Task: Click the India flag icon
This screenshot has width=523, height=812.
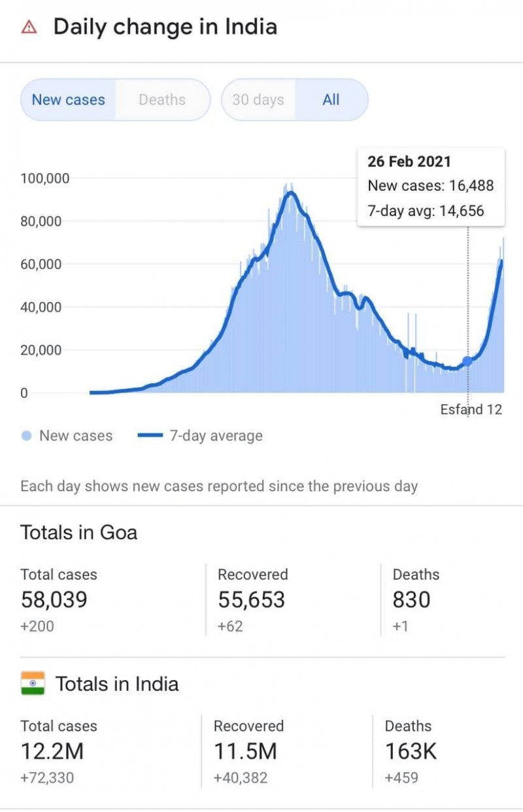Action: tap(33, 683)
